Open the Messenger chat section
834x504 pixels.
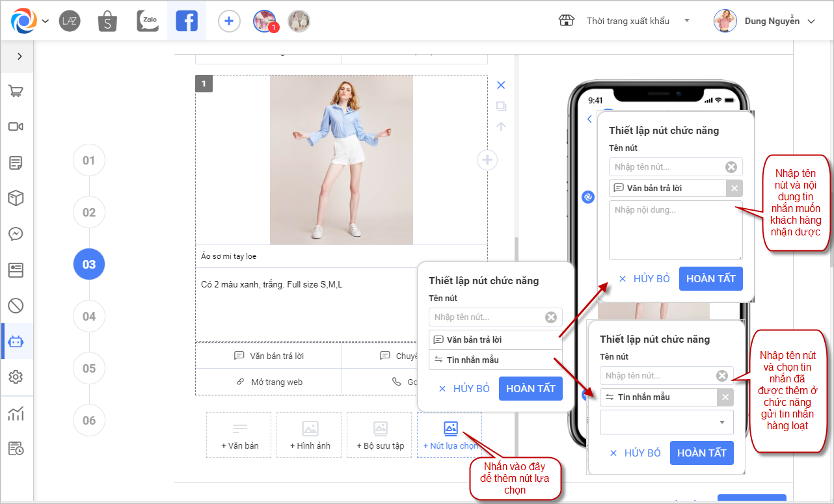pos(16,233)
